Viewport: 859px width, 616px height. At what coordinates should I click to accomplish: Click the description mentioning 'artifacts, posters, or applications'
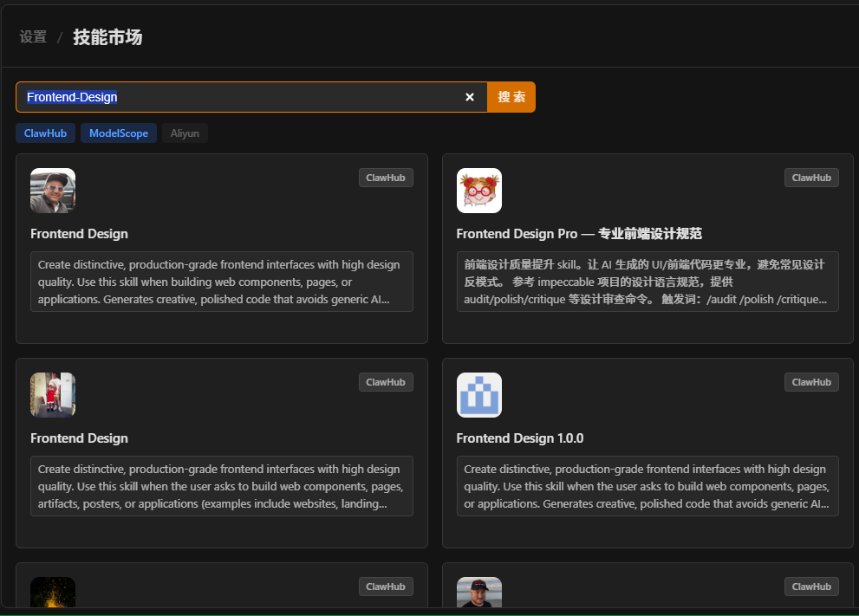point(222,486)
